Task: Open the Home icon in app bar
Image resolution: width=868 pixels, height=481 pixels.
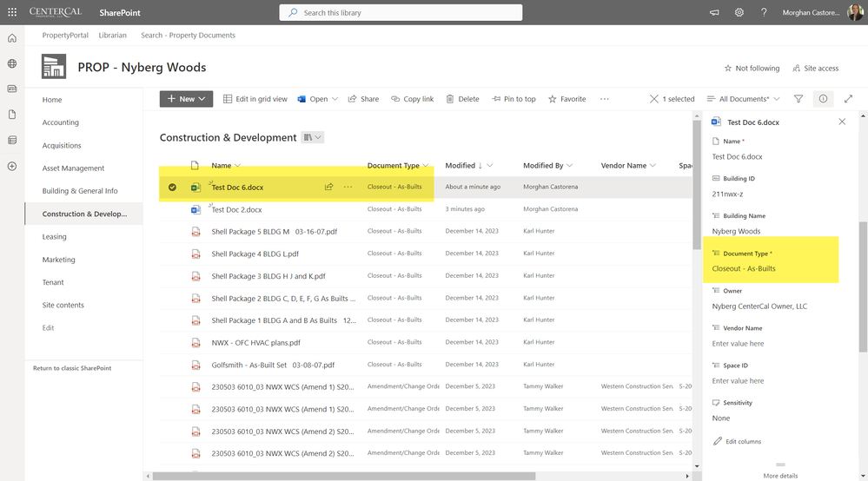Action: click(x=12, y=38)
